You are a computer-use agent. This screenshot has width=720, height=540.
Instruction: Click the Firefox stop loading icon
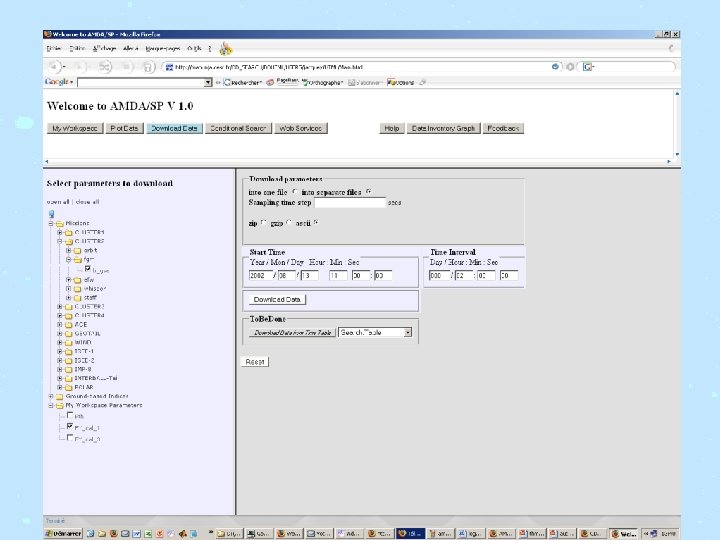click(126, 67)
